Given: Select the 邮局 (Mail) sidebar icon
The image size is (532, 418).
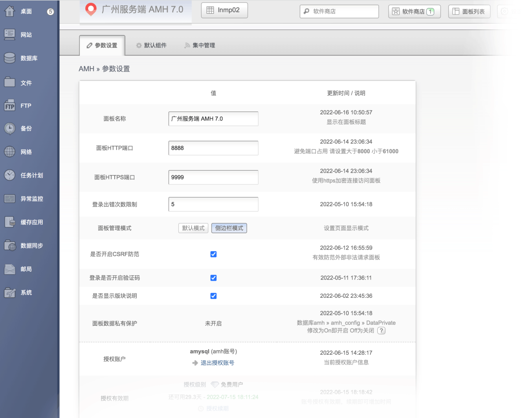Looking at the screenshot, I should 9,269.
